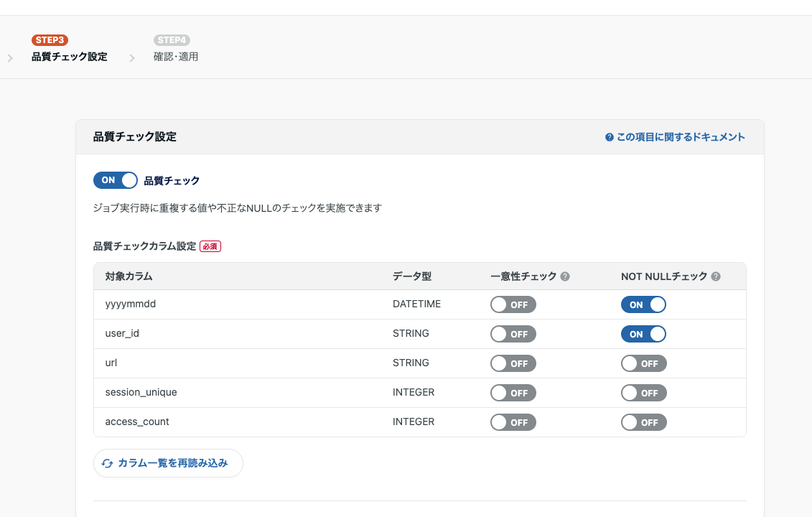
Task: Click the help icon beside NOT NULLチェック header
Action: [716, 275]
